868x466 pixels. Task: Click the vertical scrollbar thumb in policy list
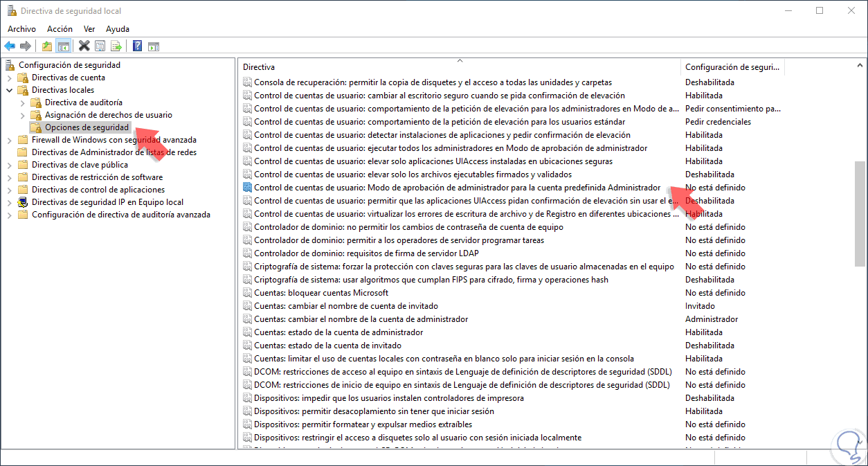click(x=860, y=213)
